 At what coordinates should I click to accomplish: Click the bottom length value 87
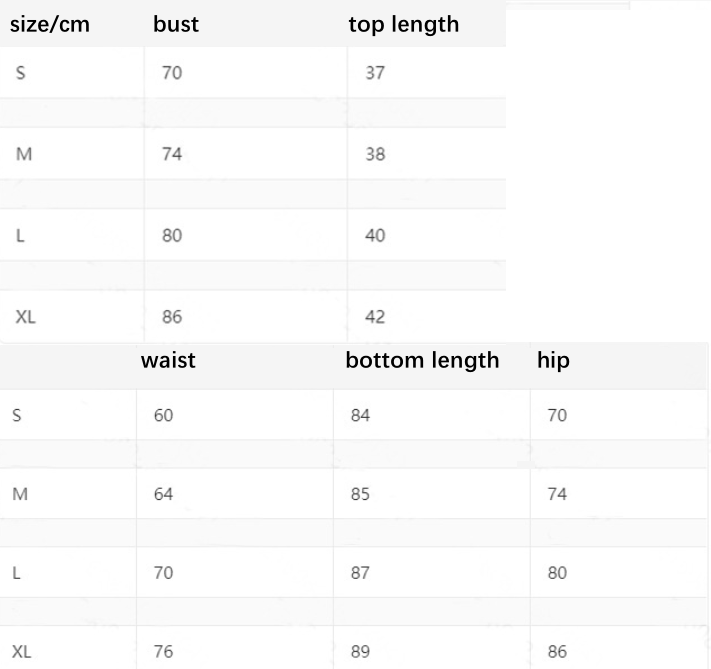pyautogui.click(x=360, y=572)
